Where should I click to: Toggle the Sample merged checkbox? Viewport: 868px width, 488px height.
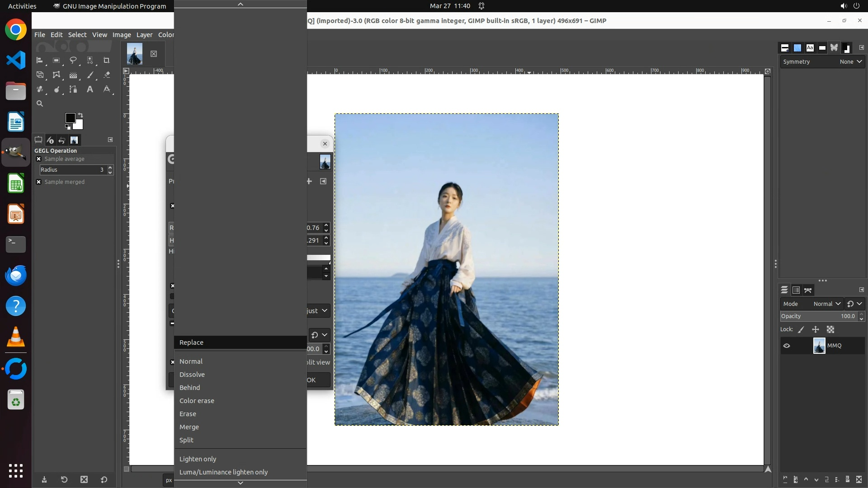point(39,182)
